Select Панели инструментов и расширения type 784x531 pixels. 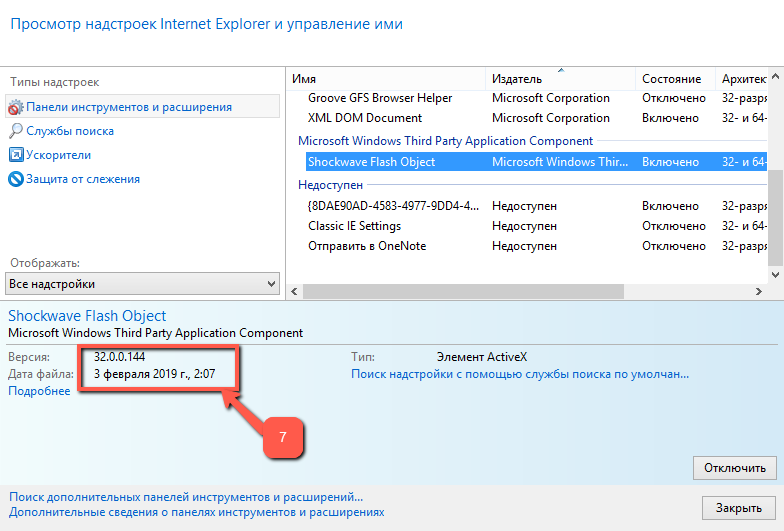click(x=142, y=106)
